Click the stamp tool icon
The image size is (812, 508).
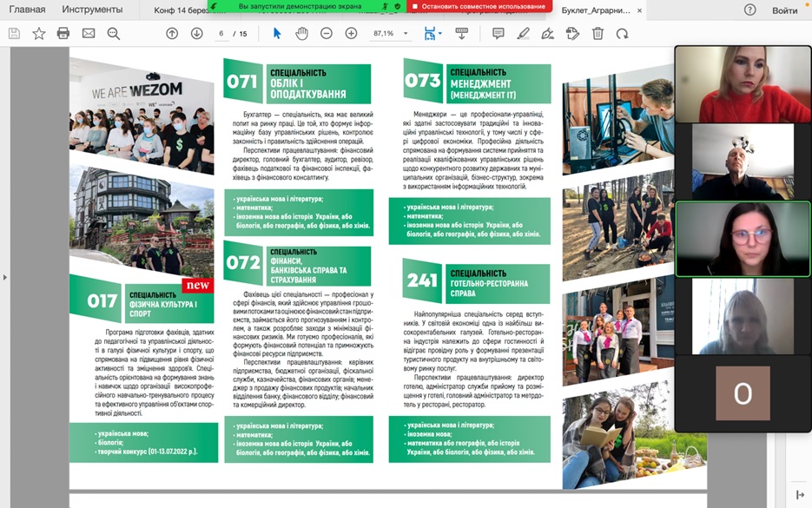[572, 34]
